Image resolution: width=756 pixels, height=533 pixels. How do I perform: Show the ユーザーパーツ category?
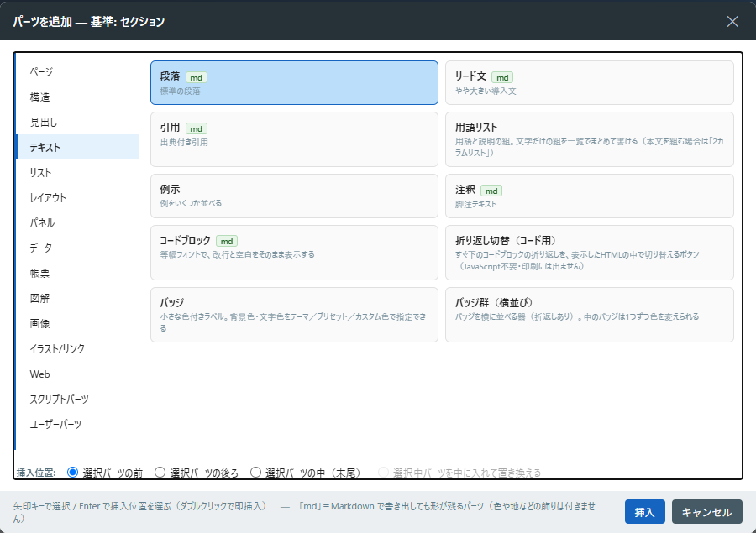coord(77,424)
